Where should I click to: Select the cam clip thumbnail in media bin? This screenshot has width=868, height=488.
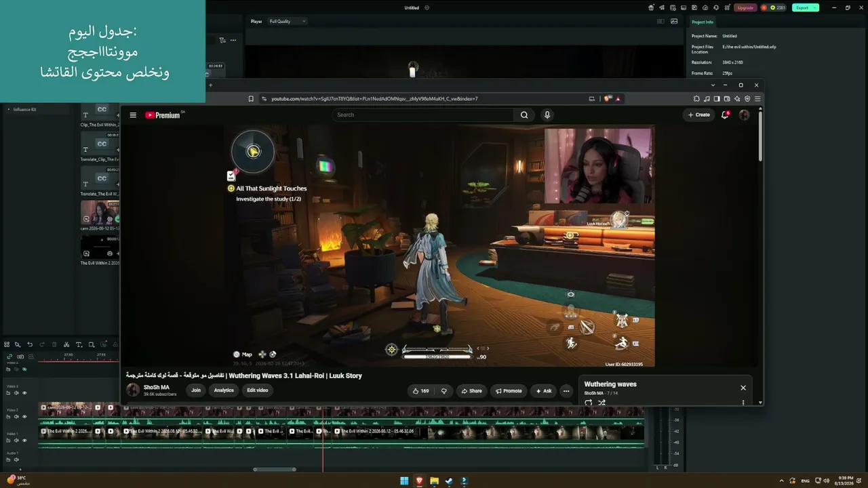[100, 212]
